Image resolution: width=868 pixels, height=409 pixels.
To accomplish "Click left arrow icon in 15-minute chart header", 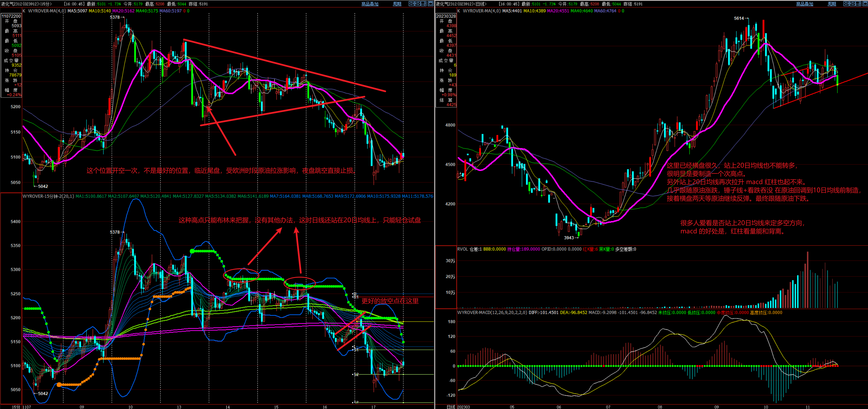I will coord(412,4).
